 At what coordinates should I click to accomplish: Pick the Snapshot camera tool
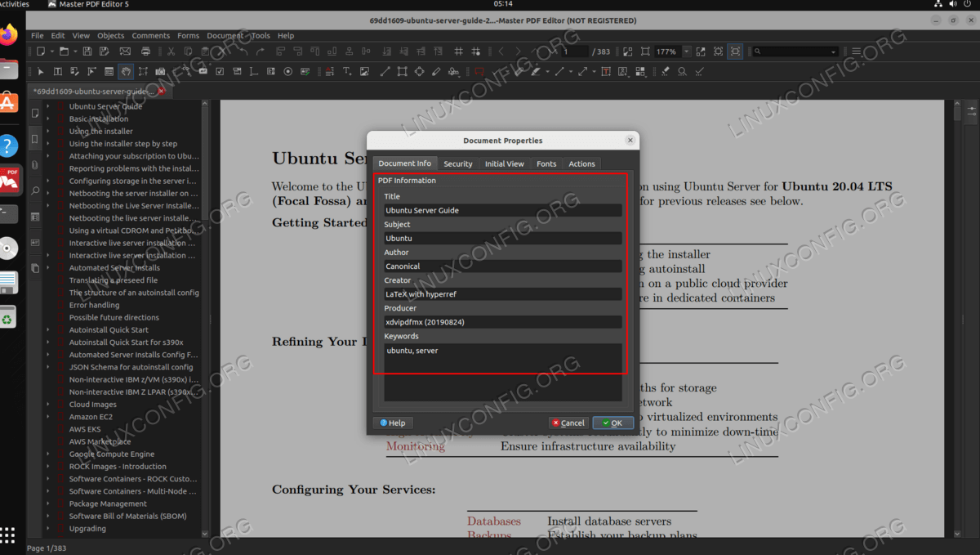(160, 71)
